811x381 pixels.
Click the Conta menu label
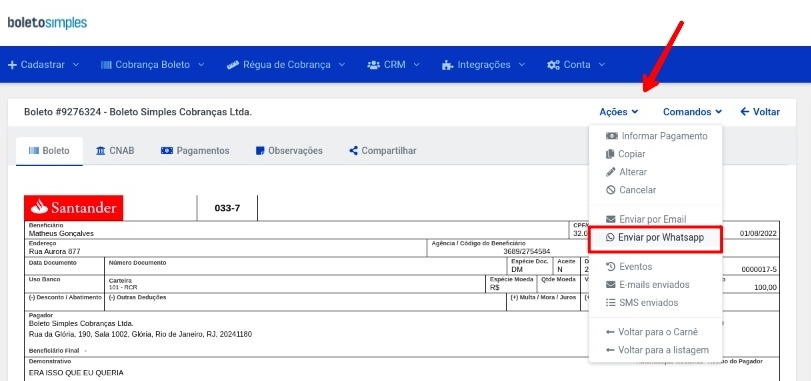click(x=577, y=65)
